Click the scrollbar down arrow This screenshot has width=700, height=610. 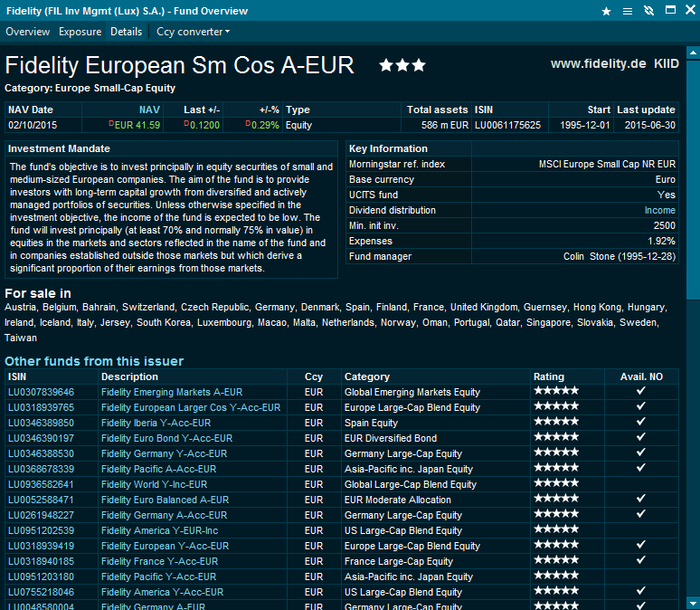coord(693,604)
